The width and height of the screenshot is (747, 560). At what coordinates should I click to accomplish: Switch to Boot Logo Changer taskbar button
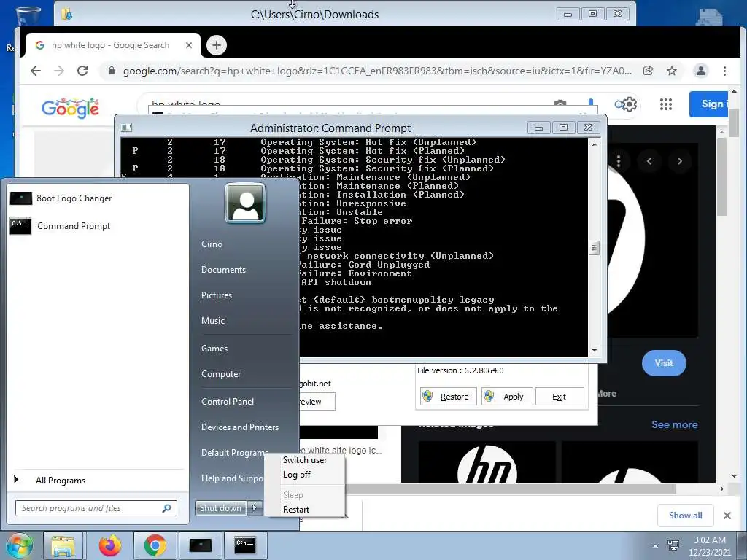(200, 545)
